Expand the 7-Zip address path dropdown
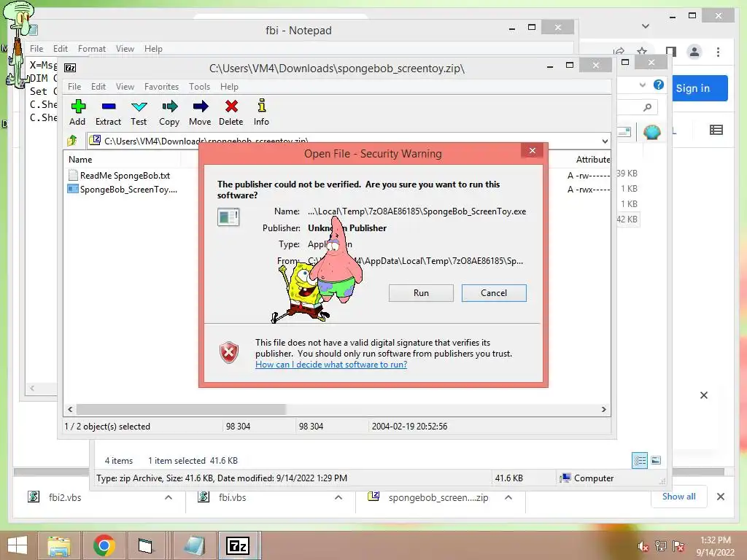Image resolution: width=747 pixels, height=560 pixels. [x=605, y=141]
